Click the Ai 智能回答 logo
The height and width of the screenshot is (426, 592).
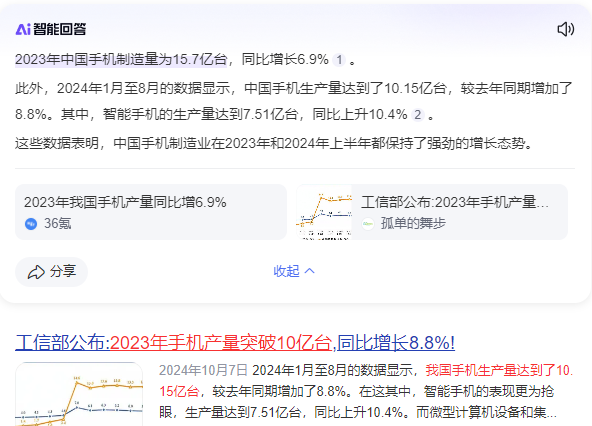point(51,29)
